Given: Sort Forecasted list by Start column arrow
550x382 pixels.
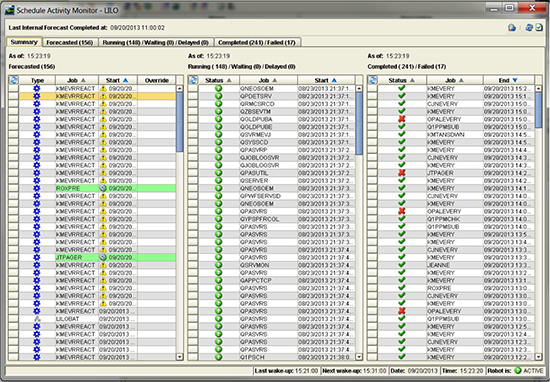Looking at the screenshot, I should coord(125,80).
